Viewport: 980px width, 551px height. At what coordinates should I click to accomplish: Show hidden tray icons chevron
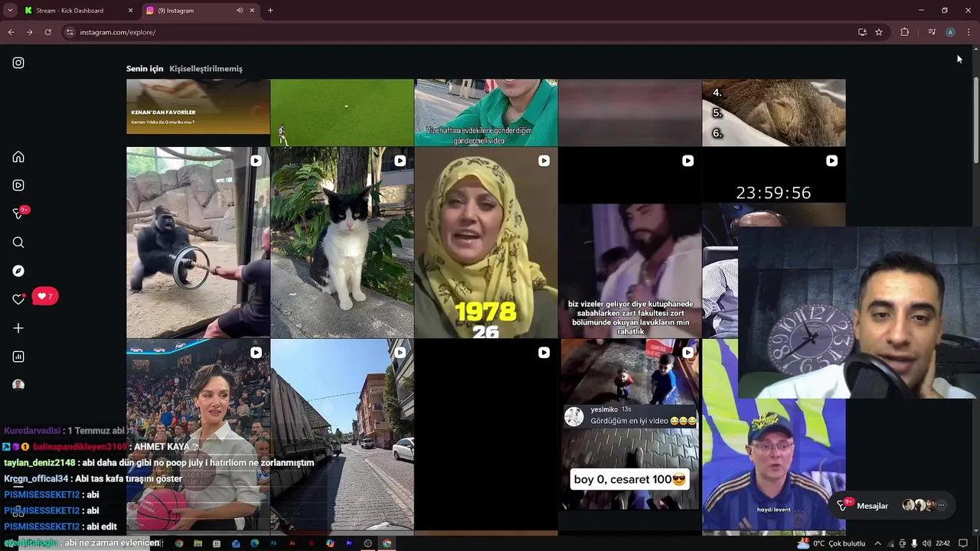tap(877, 543)
